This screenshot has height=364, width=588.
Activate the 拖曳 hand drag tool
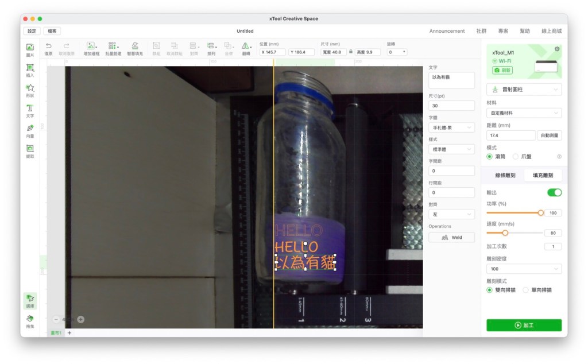pyautogui.click(x=30, y=318)
